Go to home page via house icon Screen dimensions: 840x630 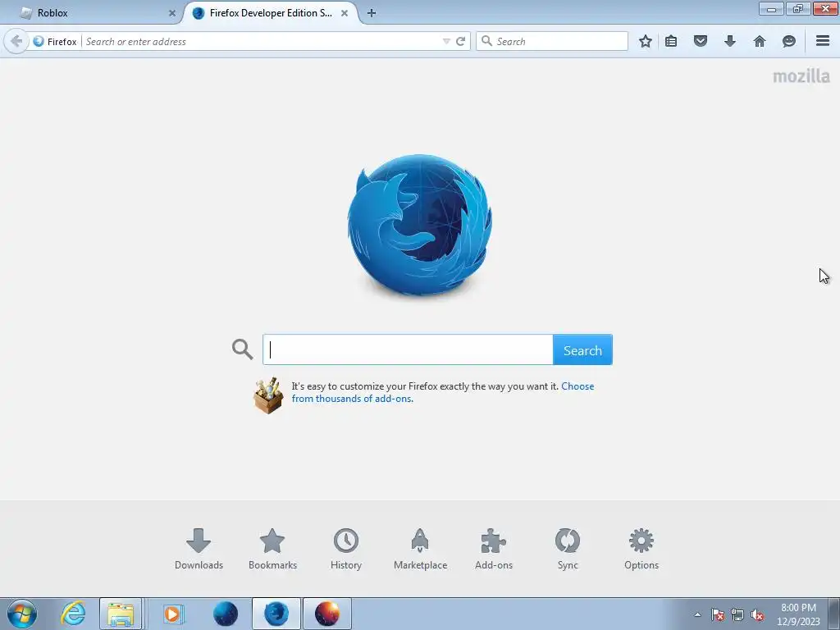coord(759,41)
